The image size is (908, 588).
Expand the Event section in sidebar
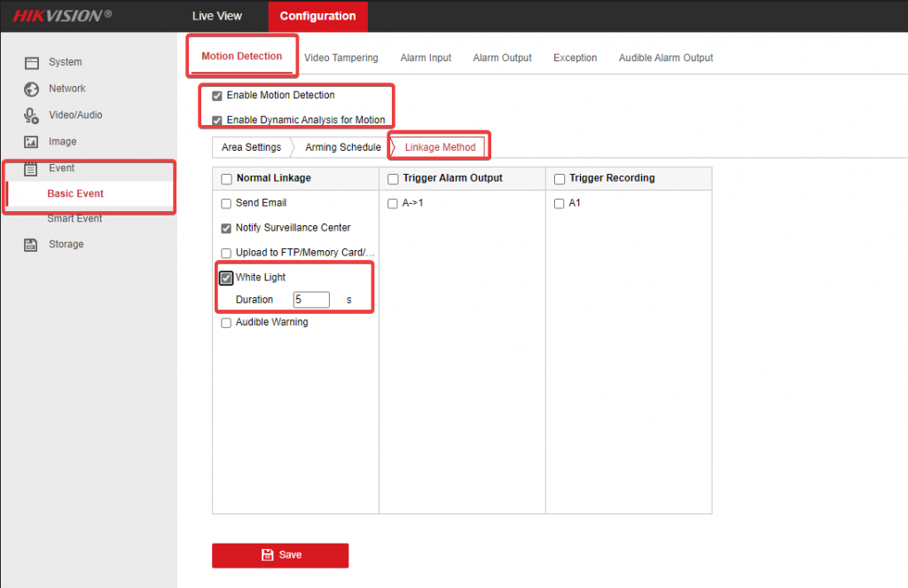[62, 169]
